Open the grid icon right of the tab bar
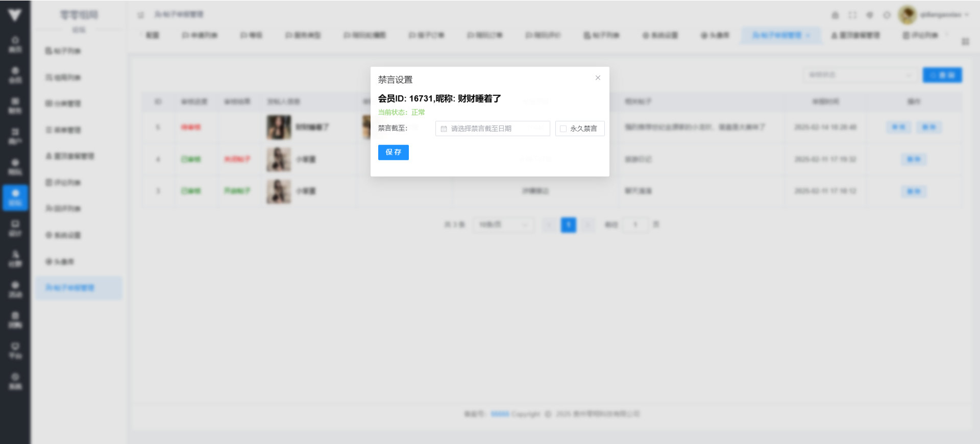Viewport: 980px width, 444px height. tap(965, 41)
